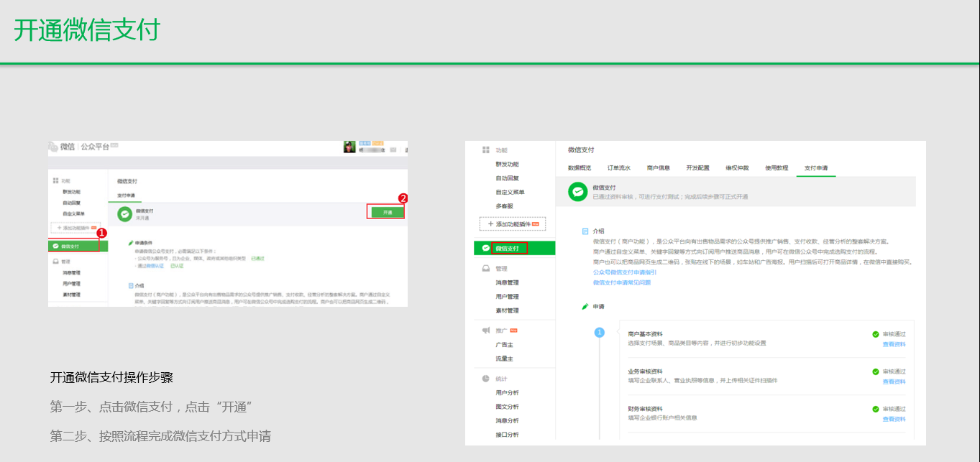Open 广告主 in the sidebar
The width and height of the screenshot is (980, 462).
click(x=504, y=345)
